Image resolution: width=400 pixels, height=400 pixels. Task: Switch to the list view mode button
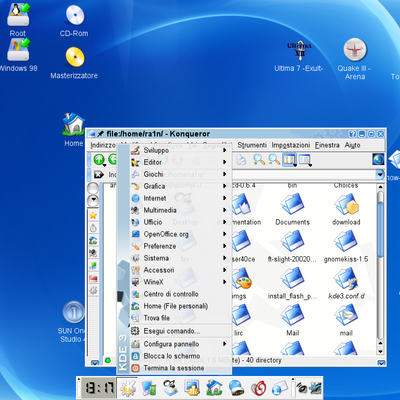pyautogui.click(x=305, y=160)
